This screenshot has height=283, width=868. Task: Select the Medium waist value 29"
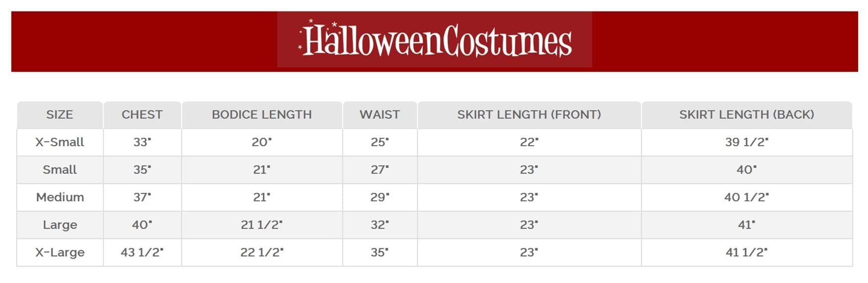(x=380, y=197)
